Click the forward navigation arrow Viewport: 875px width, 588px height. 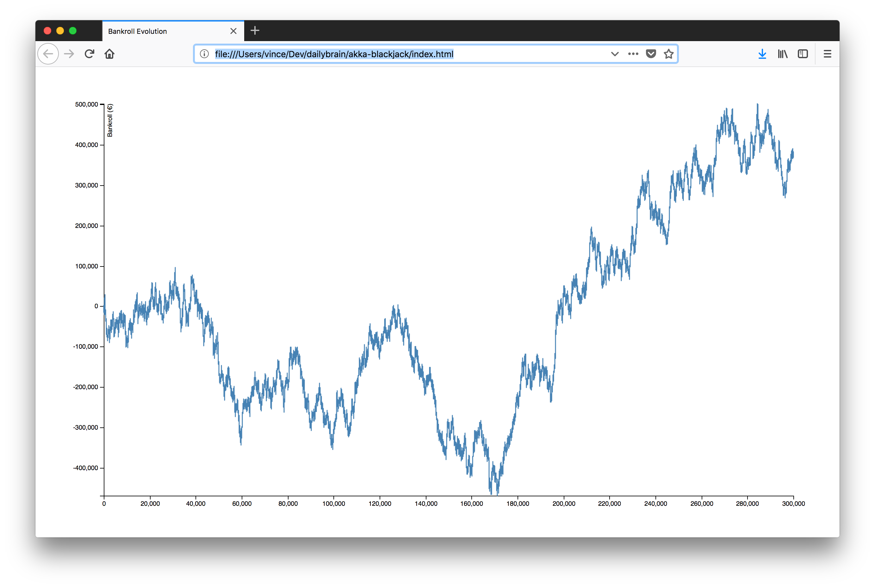point(69,54)
